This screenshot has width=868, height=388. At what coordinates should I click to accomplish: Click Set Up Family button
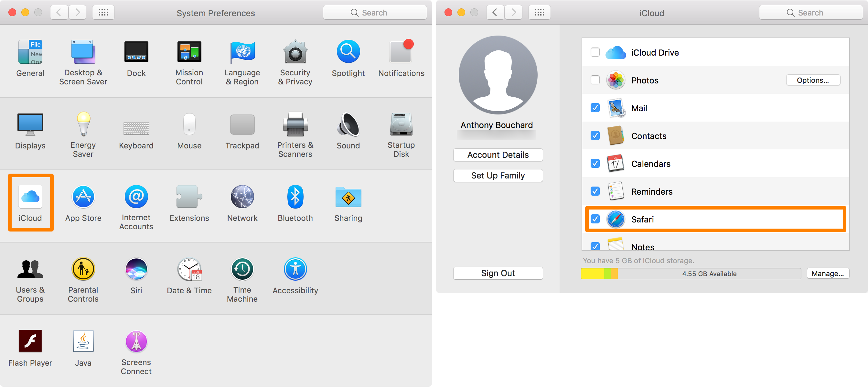498,176
